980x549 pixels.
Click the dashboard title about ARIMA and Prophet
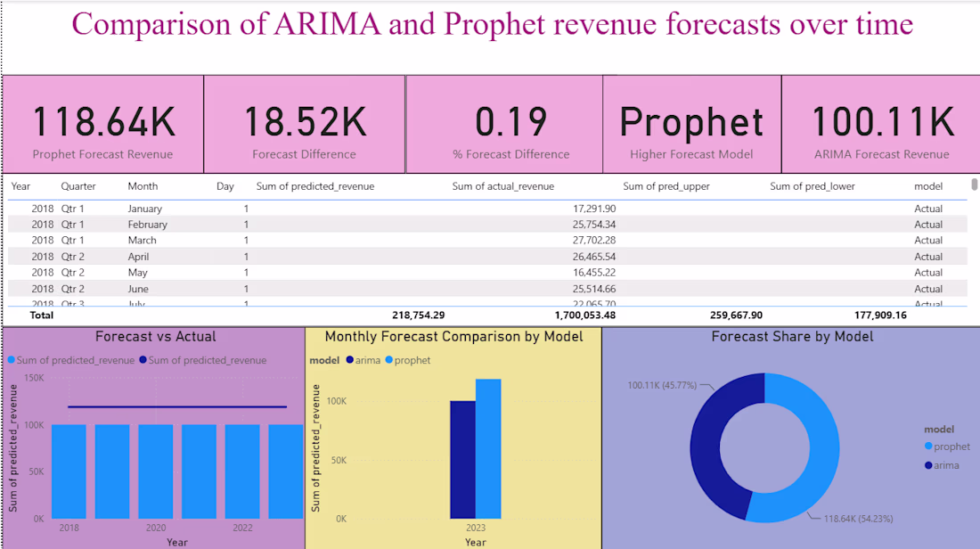click(492, 24)
